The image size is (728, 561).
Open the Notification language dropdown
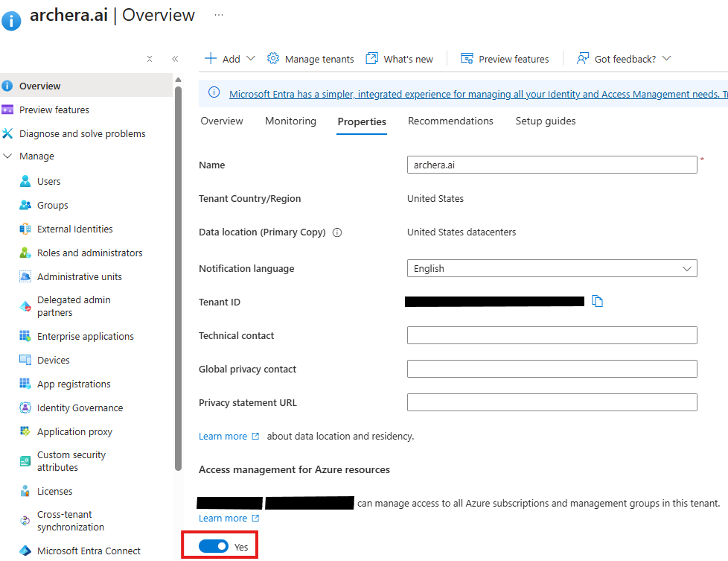[552, 268]
